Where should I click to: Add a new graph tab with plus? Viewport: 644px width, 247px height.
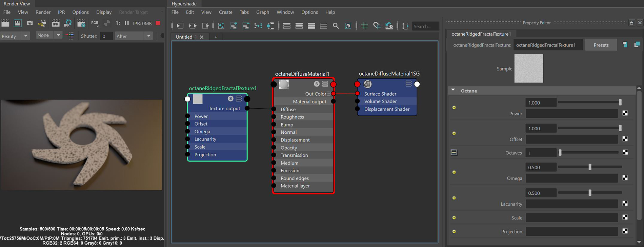point(216,37)
